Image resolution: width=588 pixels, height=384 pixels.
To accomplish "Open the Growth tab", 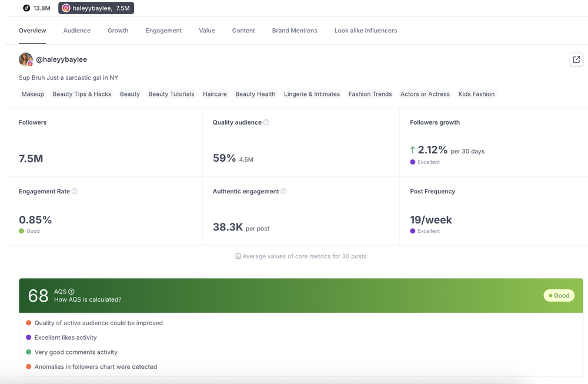I will (x=118, y=31).
